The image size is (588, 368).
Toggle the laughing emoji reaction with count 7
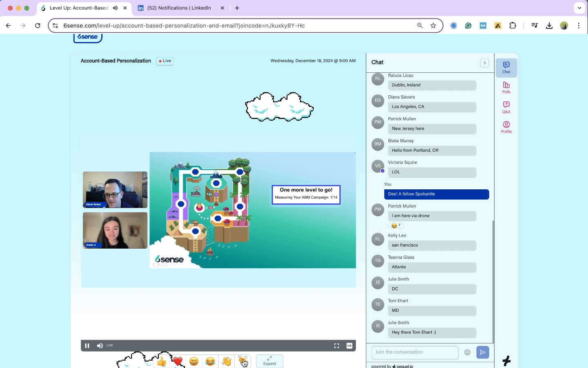396,225
